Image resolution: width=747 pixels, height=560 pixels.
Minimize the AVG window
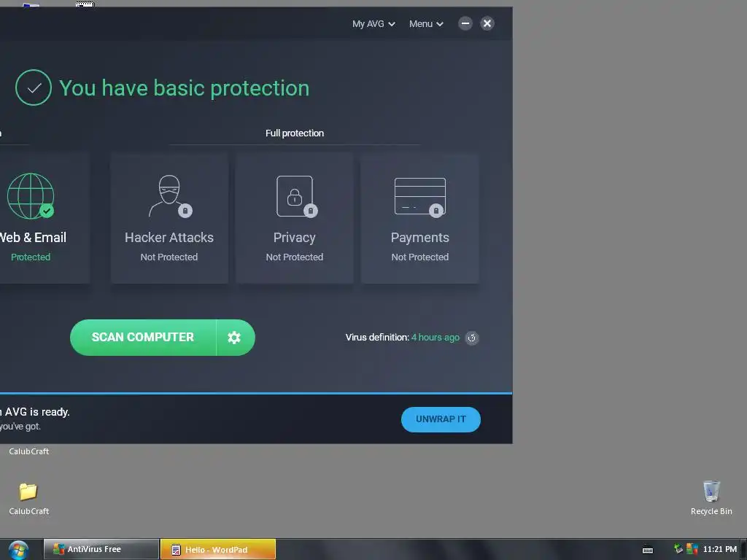pos(465,23)
